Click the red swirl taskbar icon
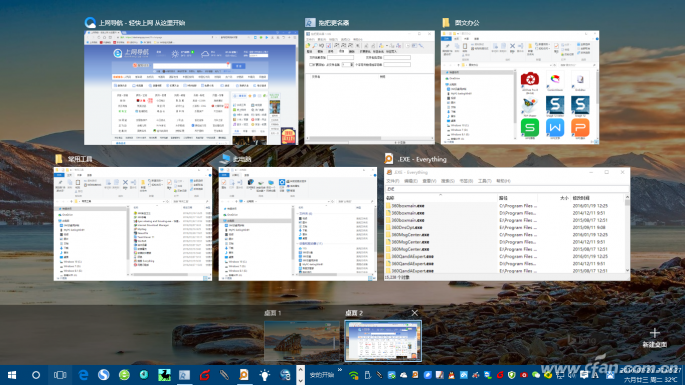 [x=204, y=375]
